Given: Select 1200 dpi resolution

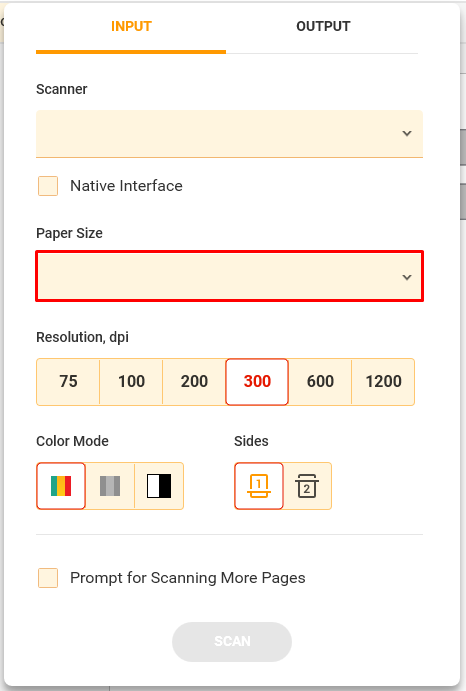Looking at the screenshot, I should pos(383,382).
